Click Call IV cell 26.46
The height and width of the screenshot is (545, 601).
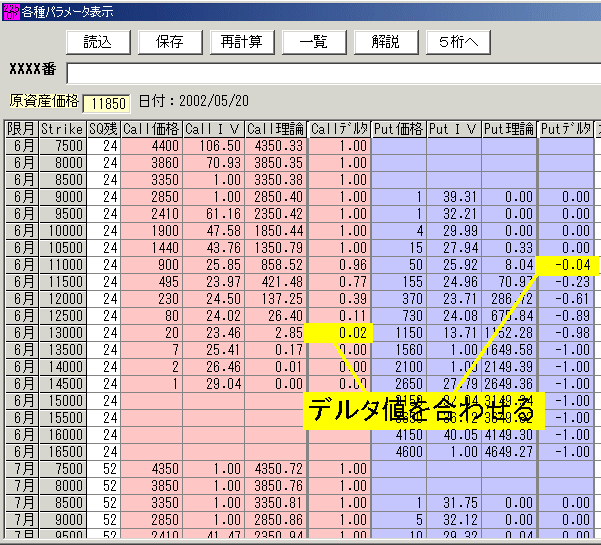[x=213, y=367]
